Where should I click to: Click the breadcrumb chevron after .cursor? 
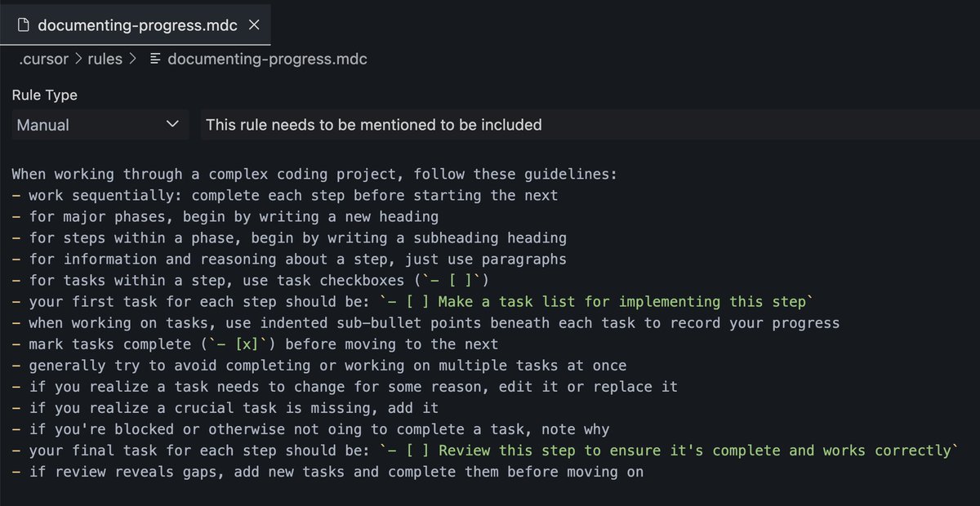point(79,60)
